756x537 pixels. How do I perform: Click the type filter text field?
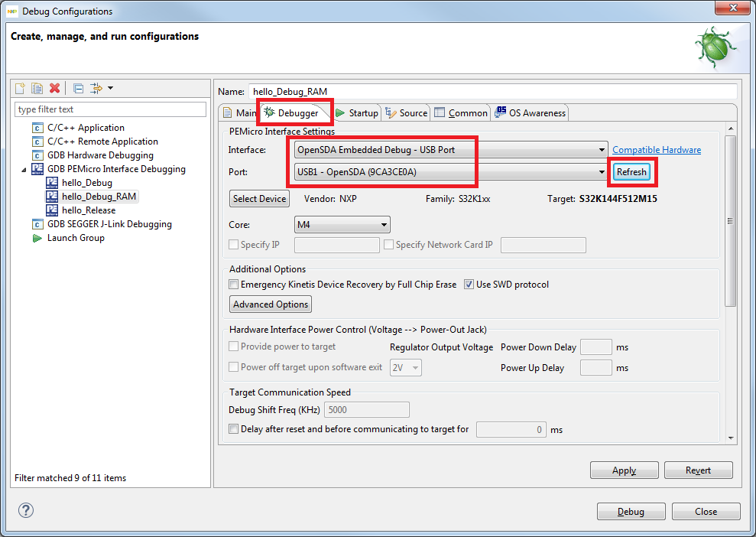pyautogui.click(x=111, y=109)
